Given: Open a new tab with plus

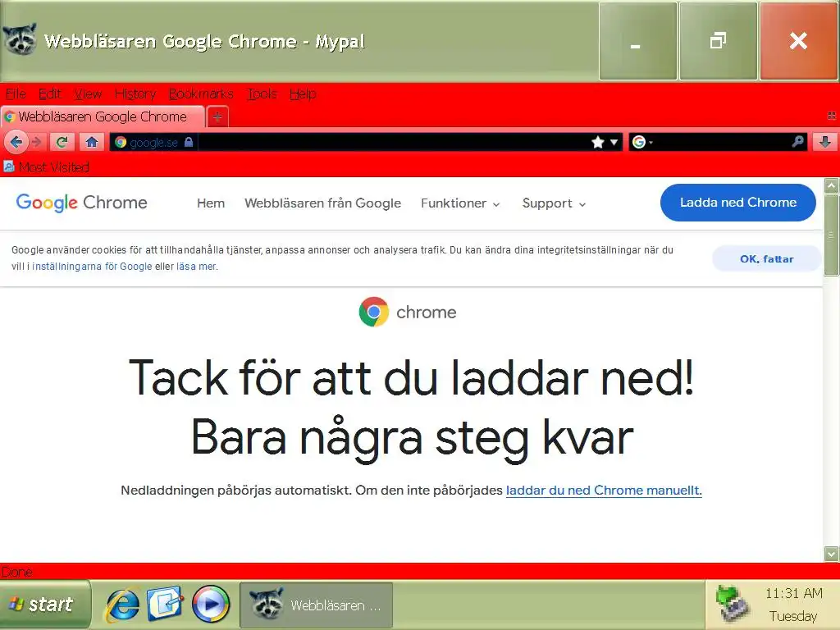Looking at the screenshot, I should [217, 116].
